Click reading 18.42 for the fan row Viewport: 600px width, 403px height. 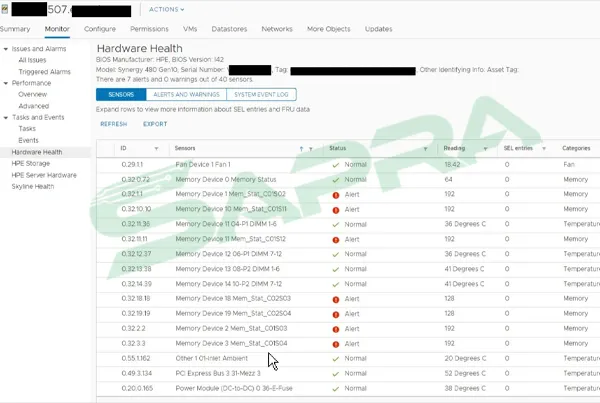click(x=452, y=165)
